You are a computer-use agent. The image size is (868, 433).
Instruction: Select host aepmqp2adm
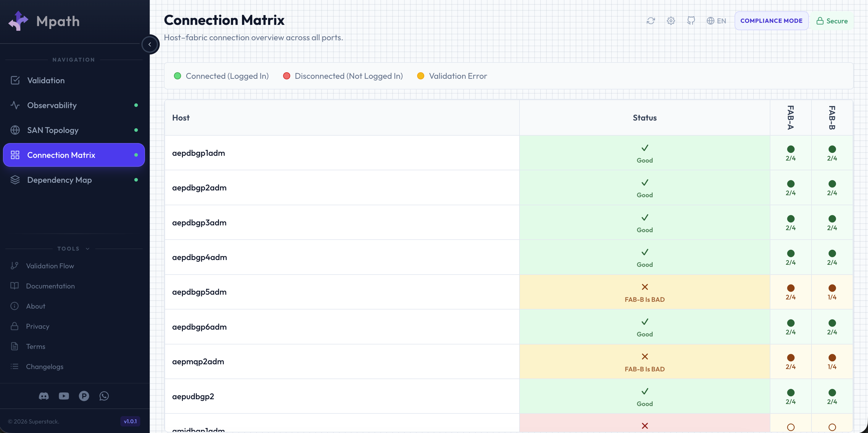point(198,362)
